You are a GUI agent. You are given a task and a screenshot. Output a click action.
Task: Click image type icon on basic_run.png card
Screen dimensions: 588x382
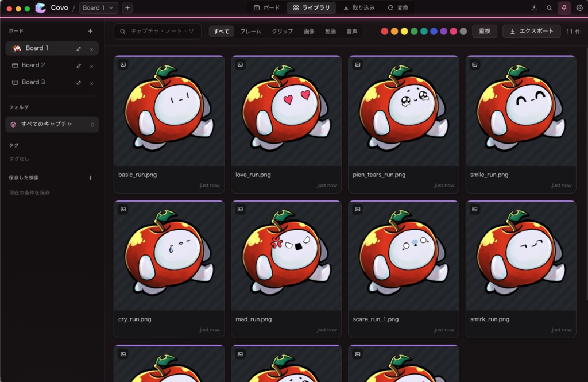123,65
